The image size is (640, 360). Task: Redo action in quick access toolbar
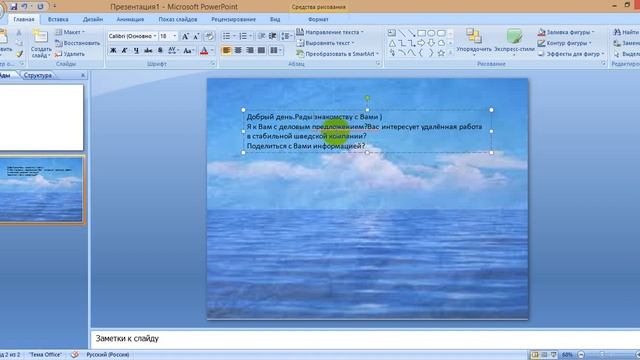coord(40,7)
